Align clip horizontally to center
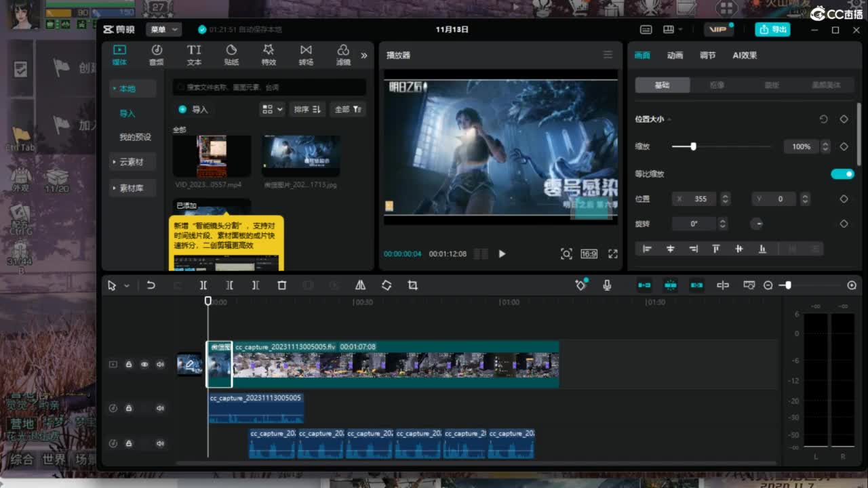This screenshot has width=868, height=488. pos(670,249)
